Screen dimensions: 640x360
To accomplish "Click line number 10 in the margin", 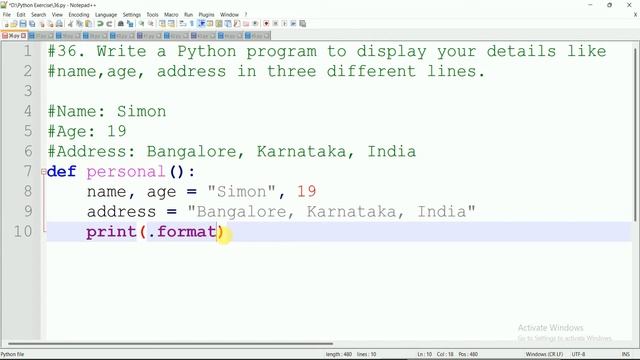I will click(x=22, y=231).
